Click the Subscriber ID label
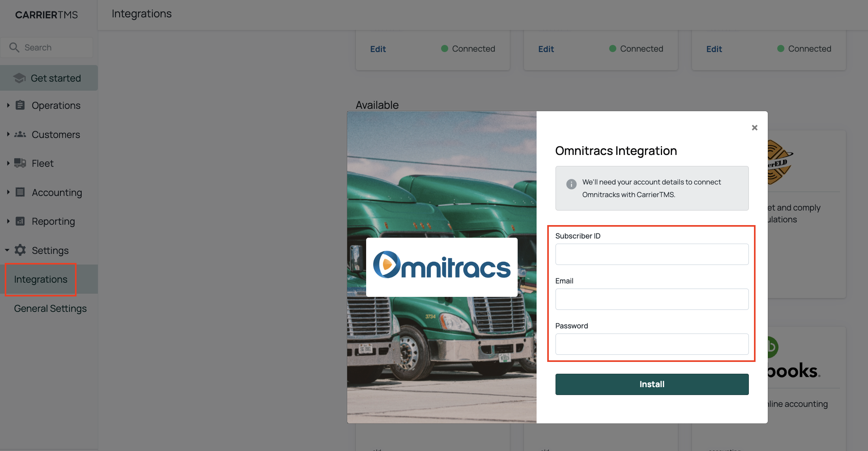 578,236
